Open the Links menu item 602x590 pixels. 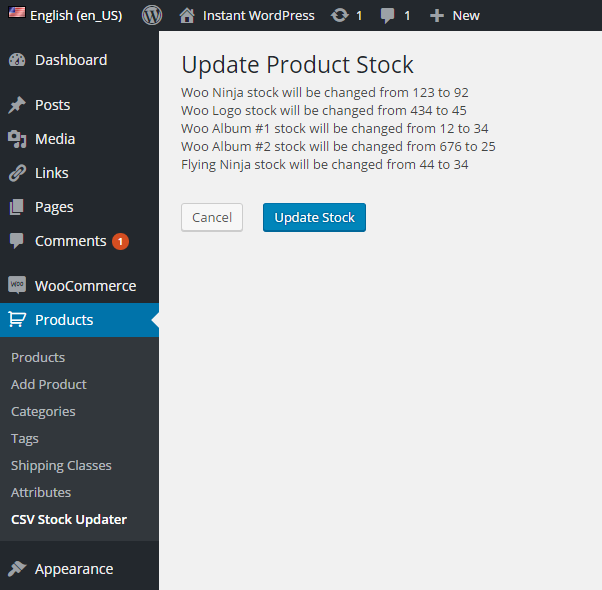[52, 173]
